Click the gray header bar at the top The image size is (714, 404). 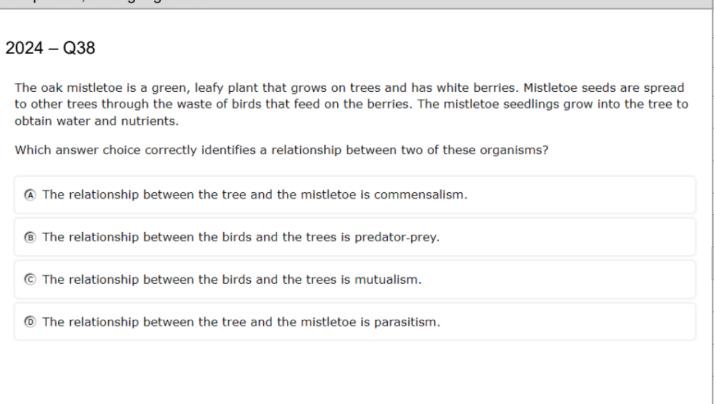pos(355,4)
